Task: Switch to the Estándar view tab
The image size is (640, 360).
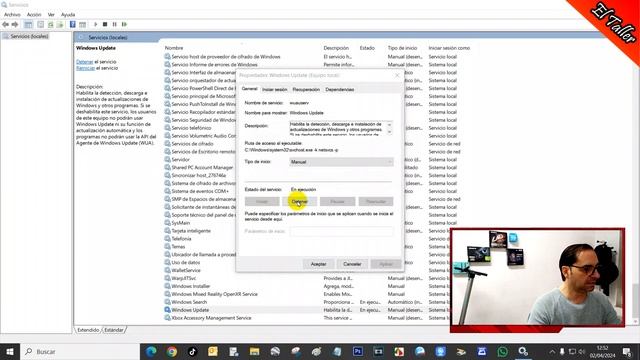Action: (113, 330)
